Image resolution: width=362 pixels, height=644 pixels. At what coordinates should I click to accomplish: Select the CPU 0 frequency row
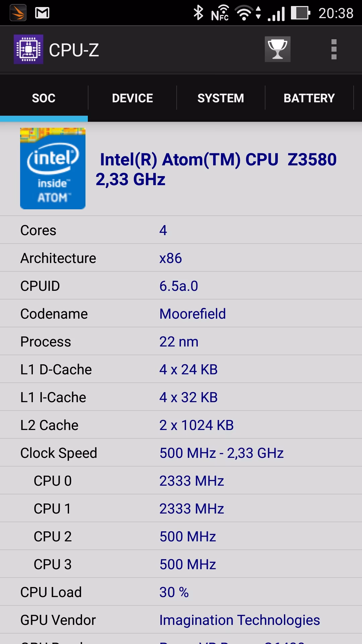[x=181, y=481]
